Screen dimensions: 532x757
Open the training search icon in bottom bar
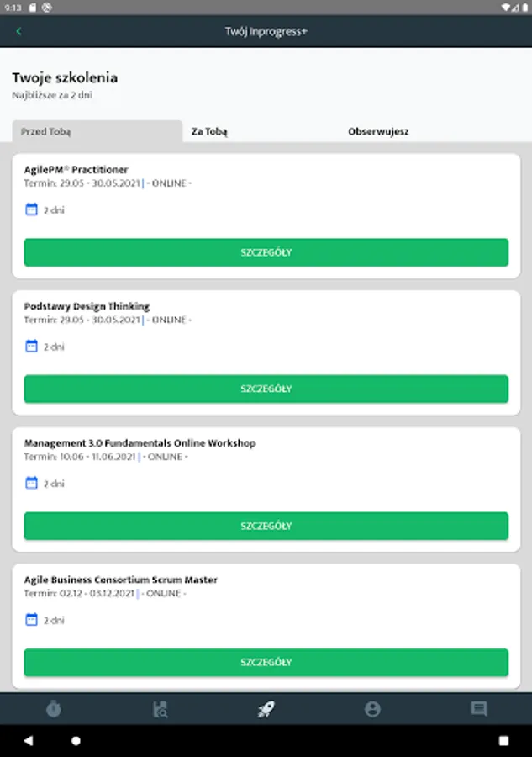(161, 709)
